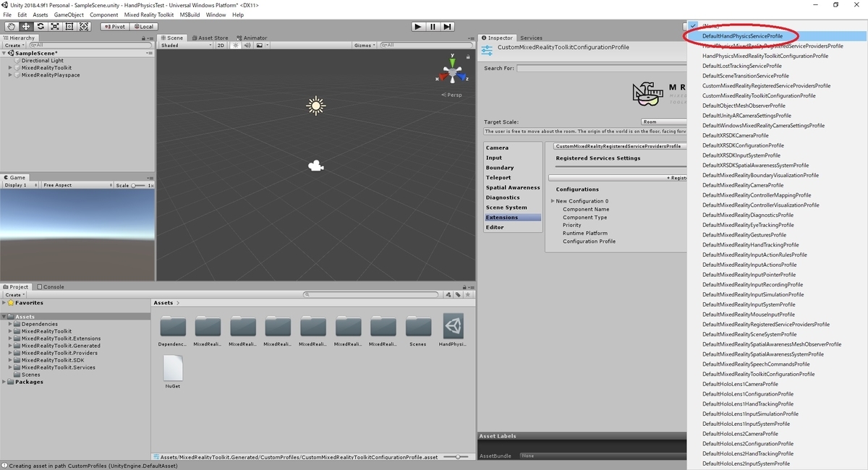868x470 pixels.
Task: Select the Rect transform tool
Action: click(x=69, y=27)
